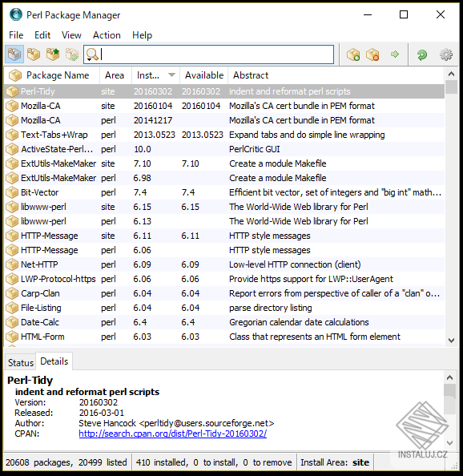Click details pane scroll up arrow
This screenshot has height=476, width=463.
click(449, 377)
